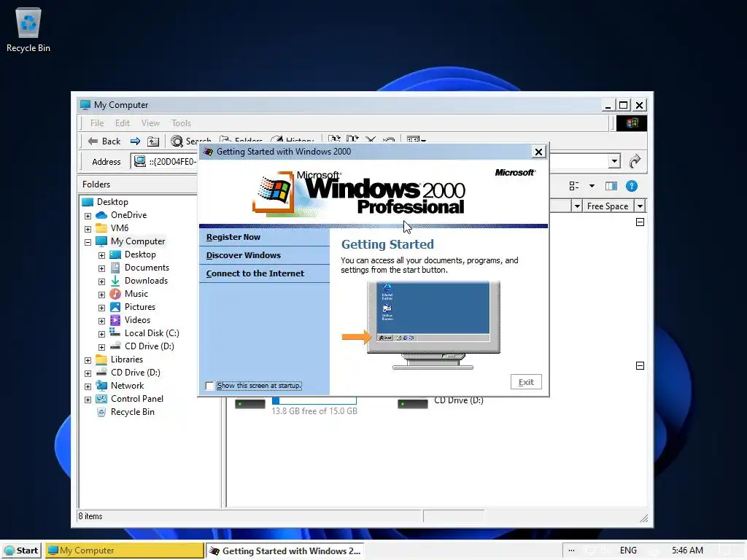Click the local disk free space bar

314,400
